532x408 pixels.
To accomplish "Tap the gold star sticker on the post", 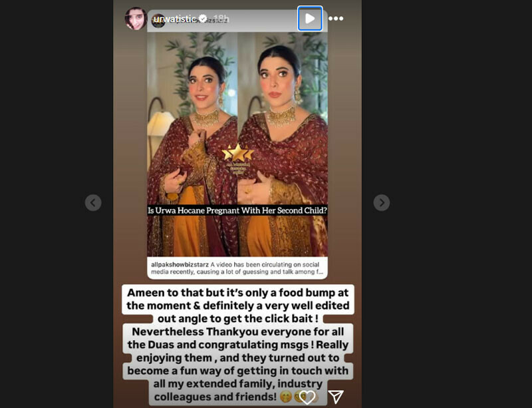I will pyautogui.click(x=238, y=153).
